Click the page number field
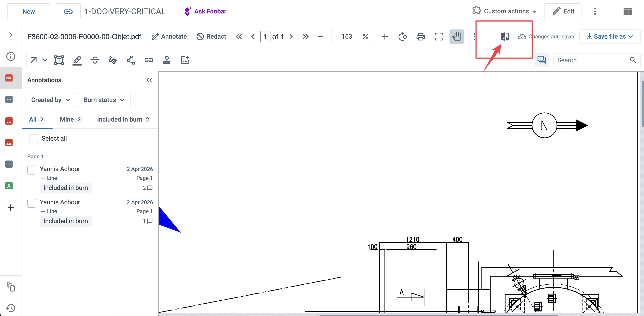 point(265,37)
